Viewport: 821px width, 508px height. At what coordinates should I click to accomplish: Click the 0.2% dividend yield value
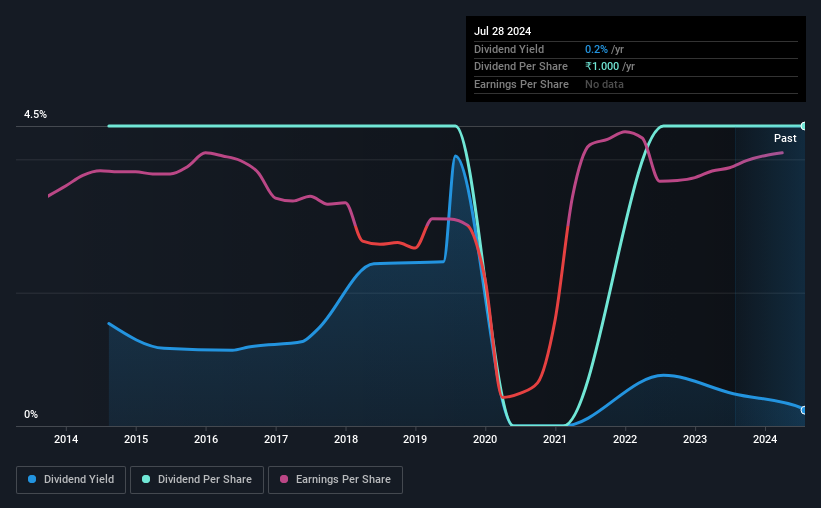pyautogui.click(x=596, y=49)
